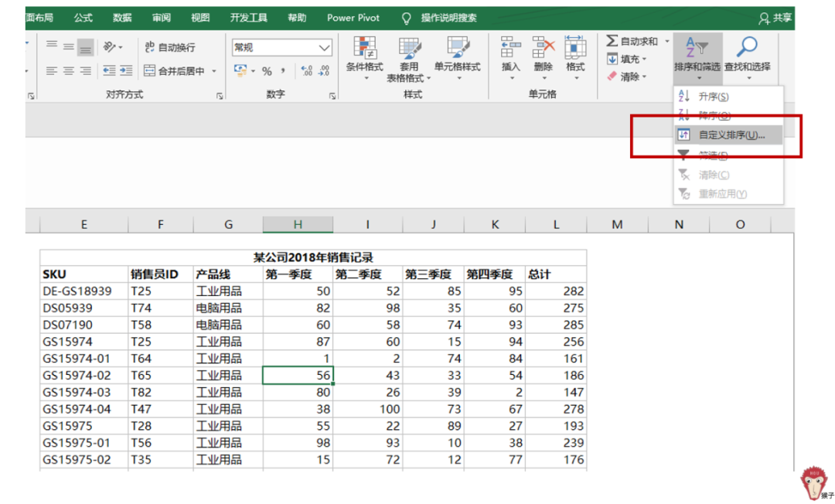This screenshot has width=835, height=504.
Task: Choose 重新应用 reapply option
Action: [x=728, y=194]
